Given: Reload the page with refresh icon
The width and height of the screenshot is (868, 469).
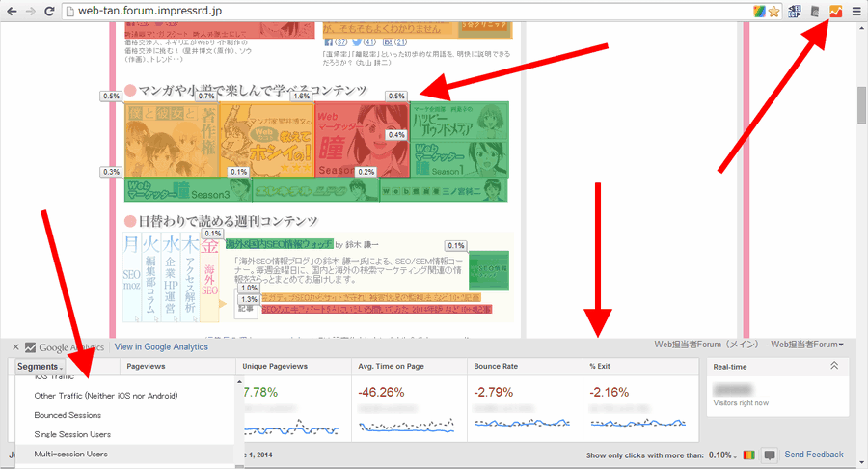Looking at the screenshot, I should coord(49,11).
